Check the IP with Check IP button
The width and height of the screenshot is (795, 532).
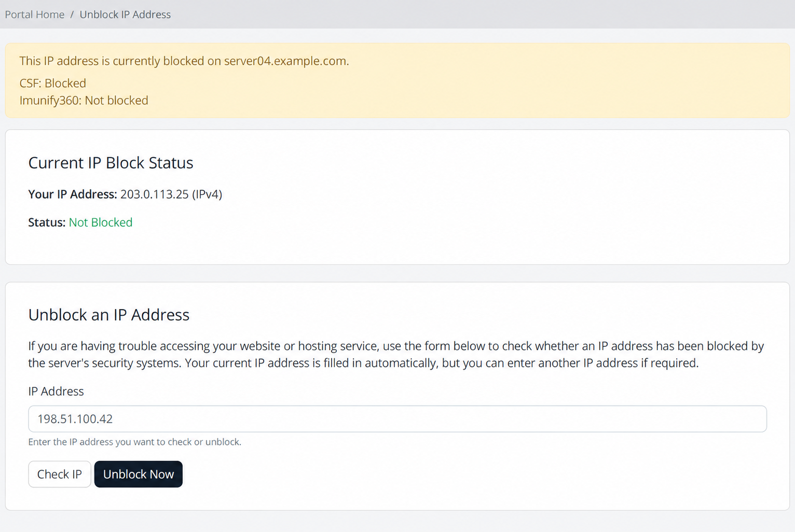(60, 474)
